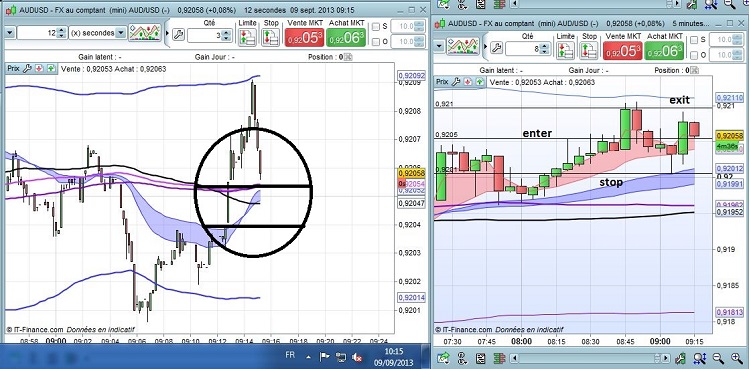Image resolution: width=749 pixels, height=369 pixels.
Task: Enable the S checkbox in left window
Action: pos(376,27)
